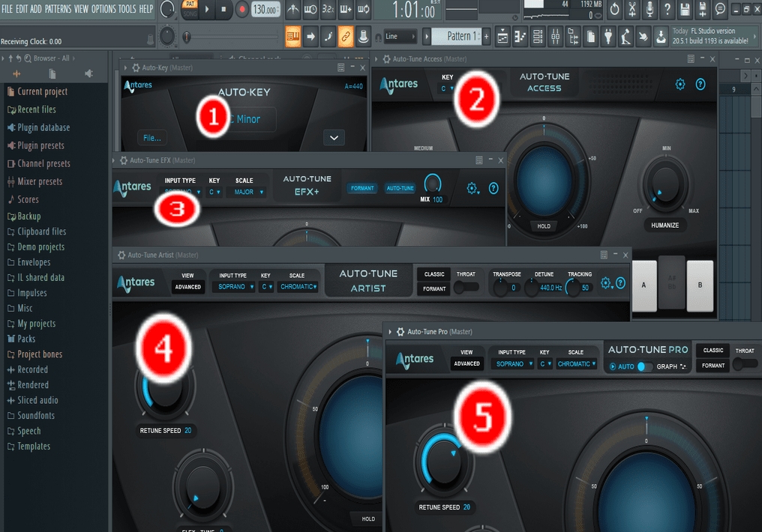Click the question mark help icon in top toolbar
Screen dimensions: 762x532
point(667,9)
